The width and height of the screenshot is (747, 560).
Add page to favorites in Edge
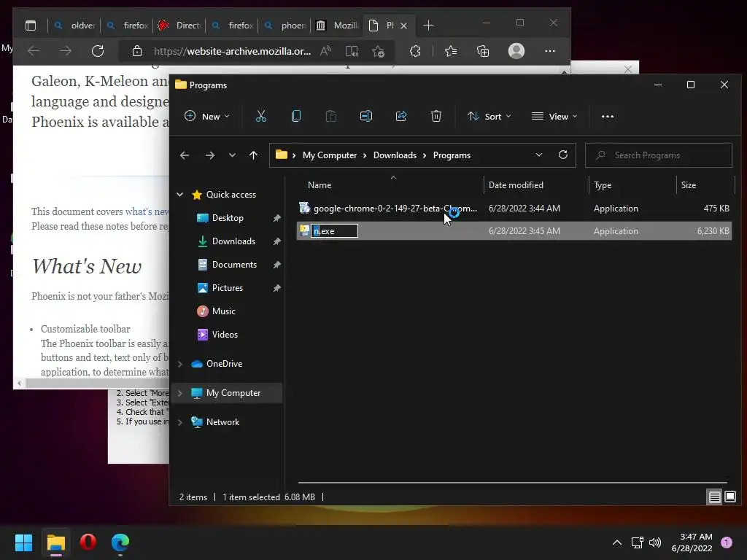pos(379,51)
